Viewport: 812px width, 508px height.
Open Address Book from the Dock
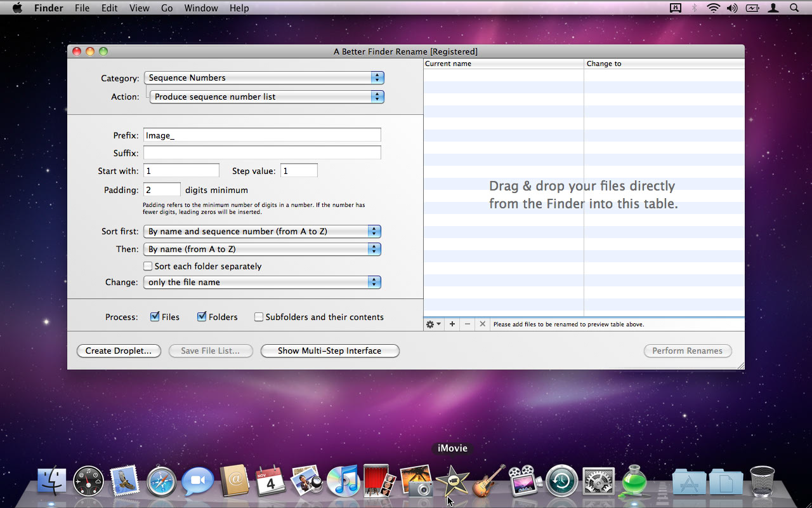(234, 481)
